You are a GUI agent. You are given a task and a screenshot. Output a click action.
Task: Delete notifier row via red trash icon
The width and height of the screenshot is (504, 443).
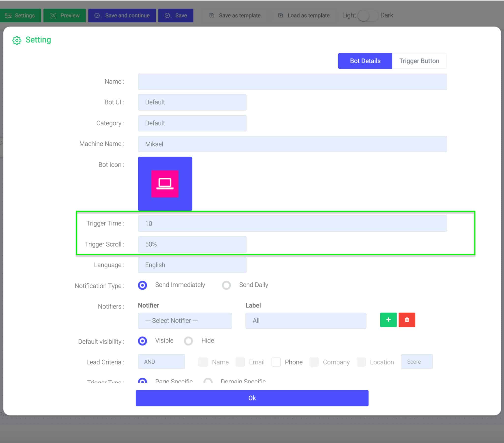pos(407,320)
